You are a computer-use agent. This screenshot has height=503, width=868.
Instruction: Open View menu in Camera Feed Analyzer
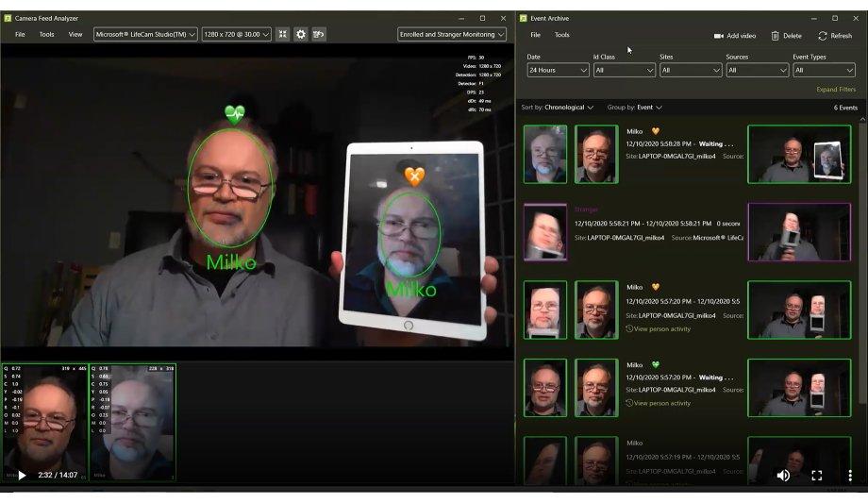tap(75, 34)
